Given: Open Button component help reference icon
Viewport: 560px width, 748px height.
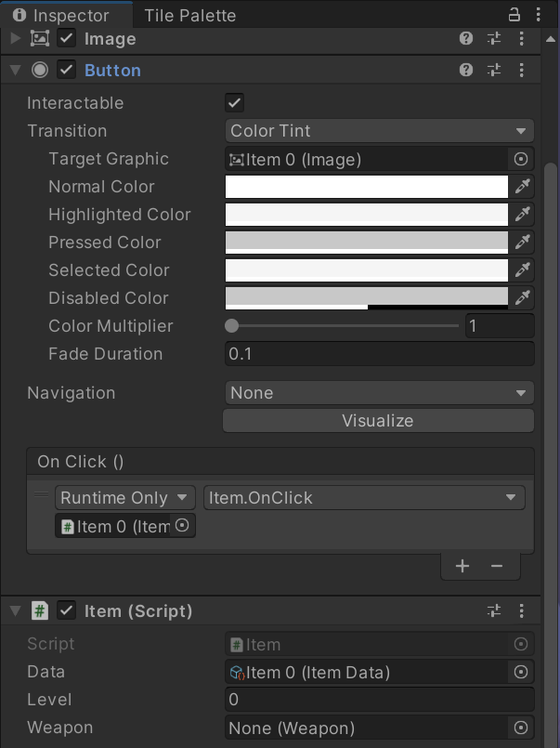Looking at the screenshot, I should click(x=465, y=70).
